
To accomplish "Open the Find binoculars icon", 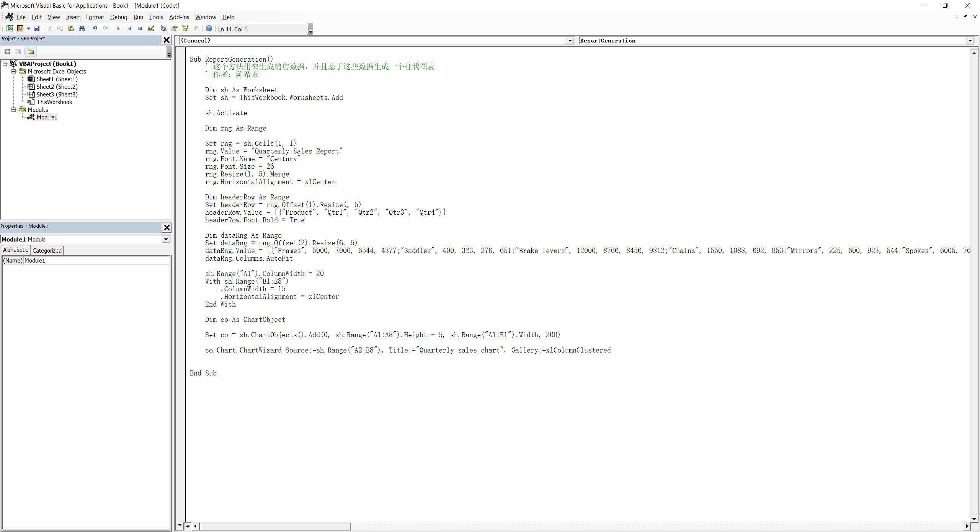I will click(82, 28).
